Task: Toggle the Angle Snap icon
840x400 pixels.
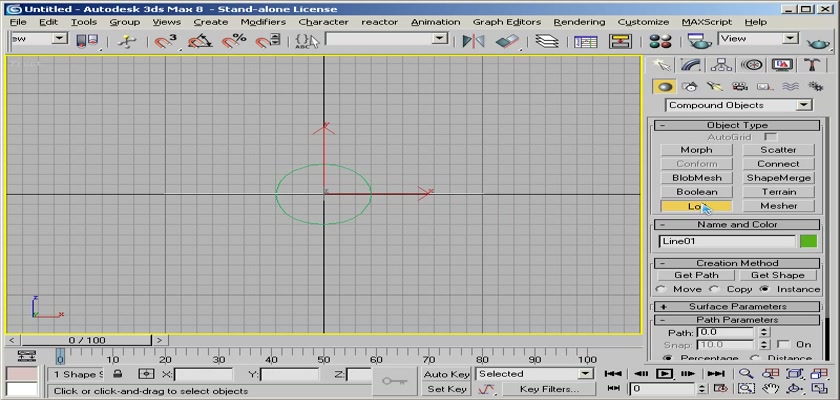Action: coord(200,41)
